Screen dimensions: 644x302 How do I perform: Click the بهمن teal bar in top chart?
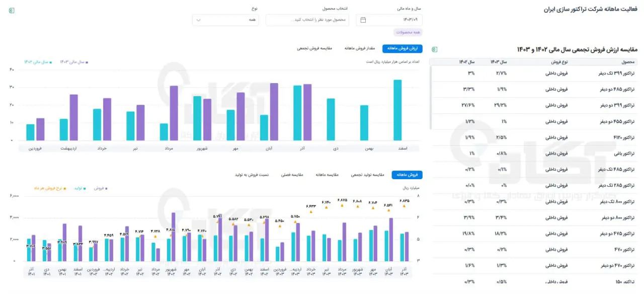click(364, 123)
